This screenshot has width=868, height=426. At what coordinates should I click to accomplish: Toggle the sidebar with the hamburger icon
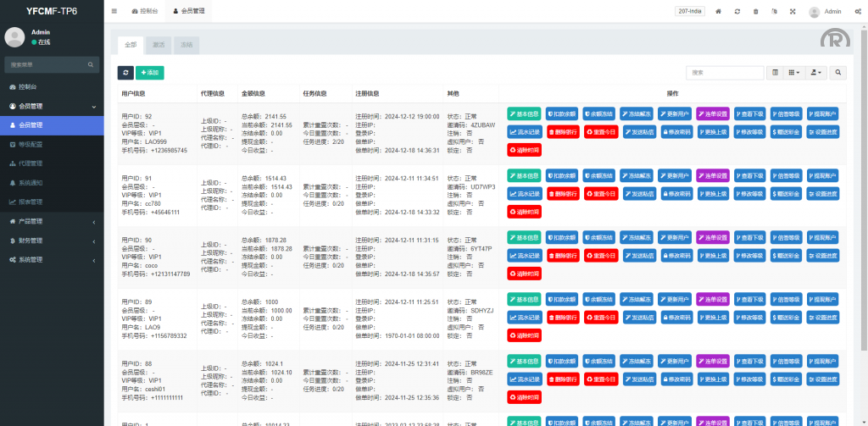pos(114,12)
